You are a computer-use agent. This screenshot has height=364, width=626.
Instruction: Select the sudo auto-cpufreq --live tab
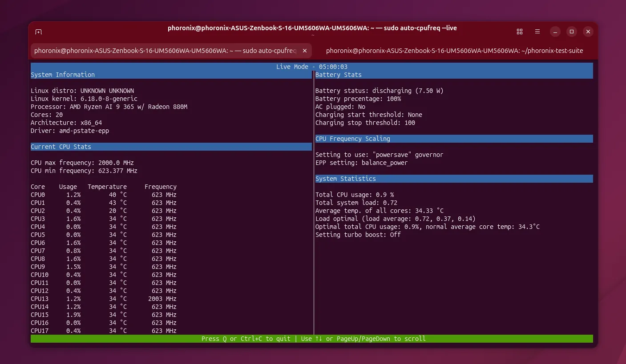(x=165, y=51)
